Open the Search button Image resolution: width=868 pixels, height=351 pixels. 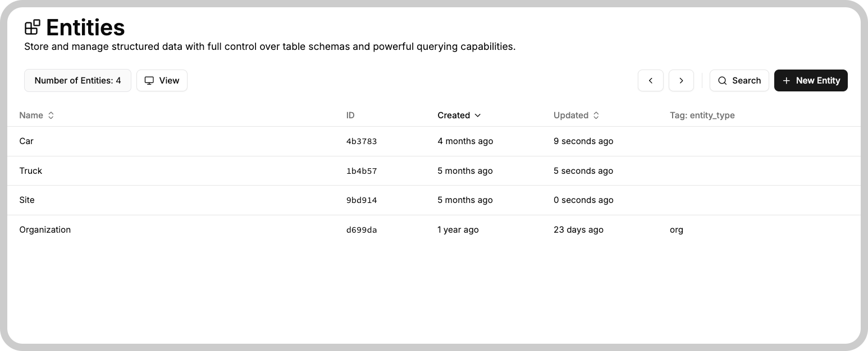(739, 81)
